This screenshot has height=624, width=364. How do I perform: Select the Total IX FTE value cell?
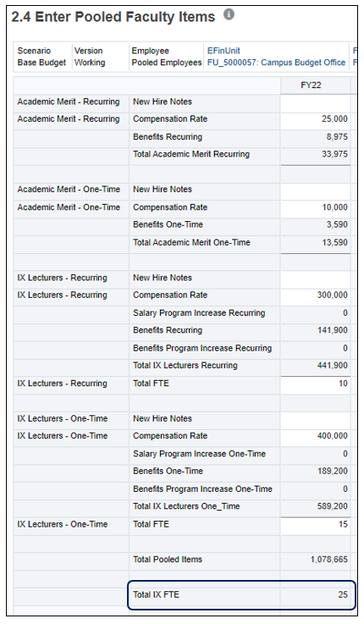point(316,595)
